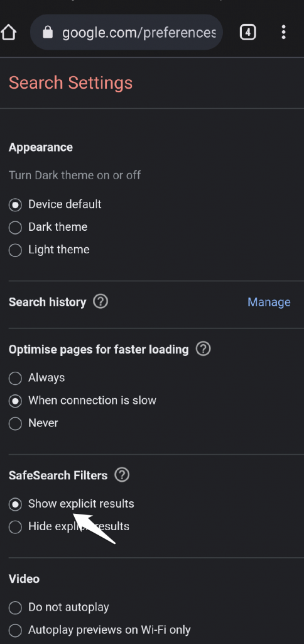Choose Never for page optimisation
The image size is (304, 644).
click(15, 423)
